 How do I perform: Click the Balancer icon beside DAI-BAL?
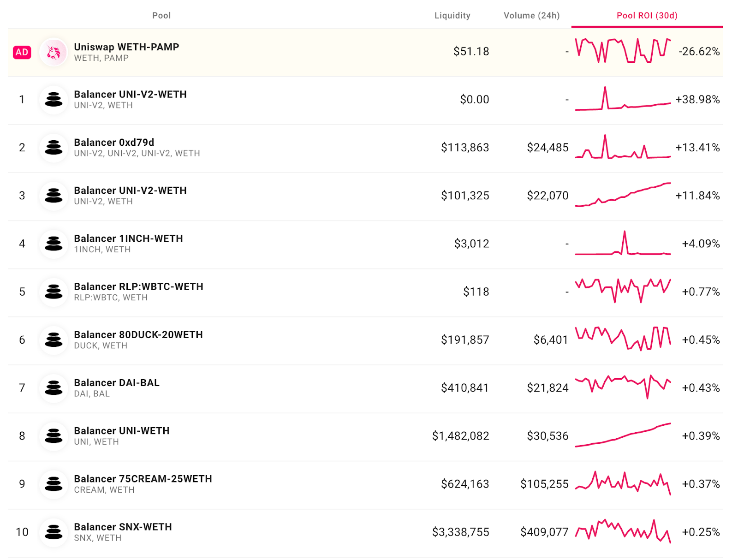54,388
